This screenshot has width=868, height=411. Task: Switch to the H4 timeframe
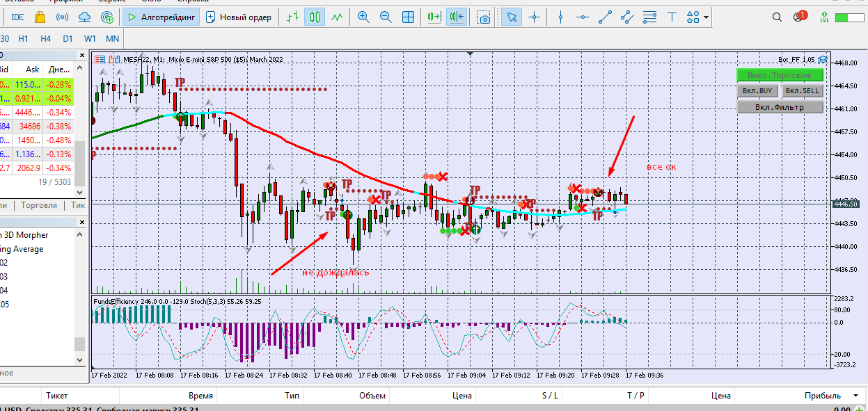click(x=45, y=38)
